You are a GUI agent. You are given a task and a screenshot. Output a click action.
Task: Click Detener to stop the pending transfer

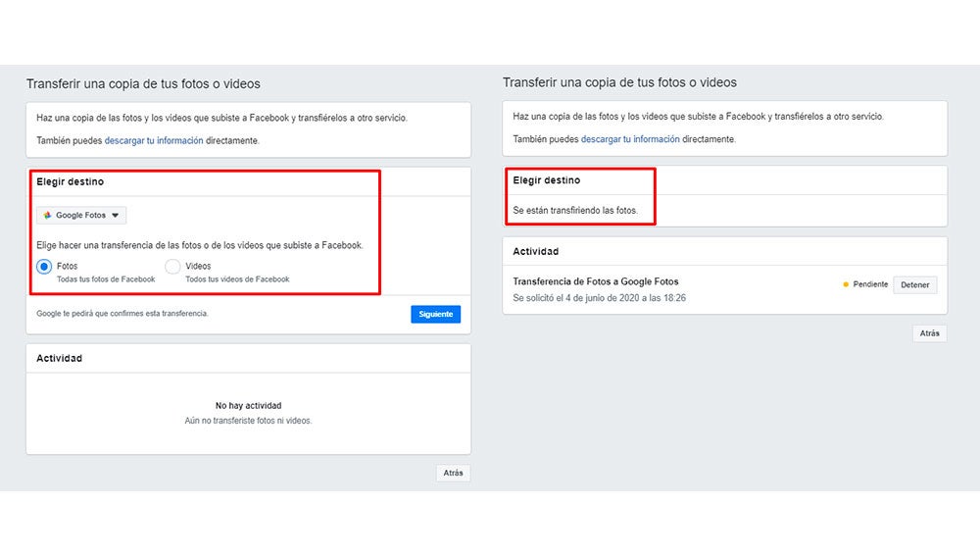coord(915,284)
